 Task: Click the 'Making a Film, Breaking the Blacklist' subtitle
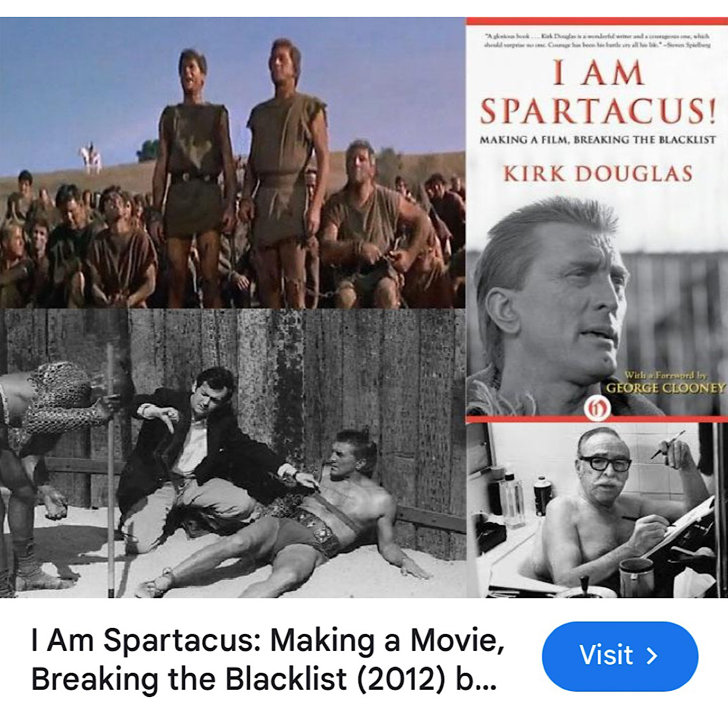pos(598,140)
